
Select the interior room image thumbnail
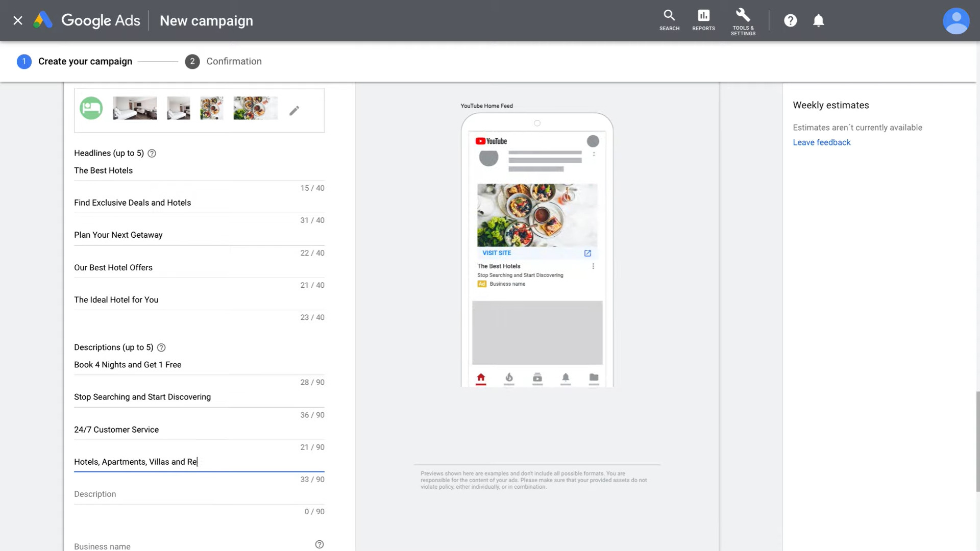pos(135,108)
